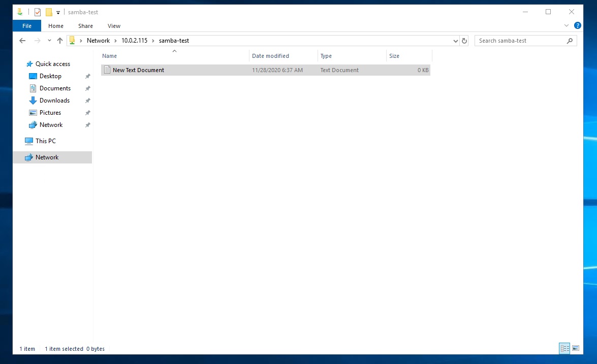Sort by the Type column header
The height and width of the screenshot is (364, 597).
[x=352, y=56]
